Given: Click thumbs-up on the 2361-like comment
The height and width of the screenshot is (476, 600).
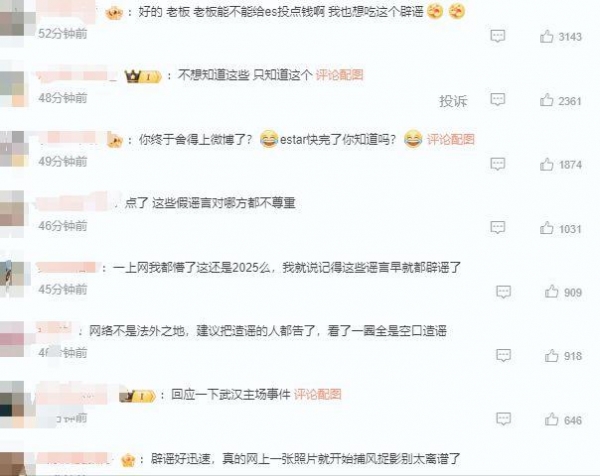Looking at the screenshot, I should coord(546,100).
